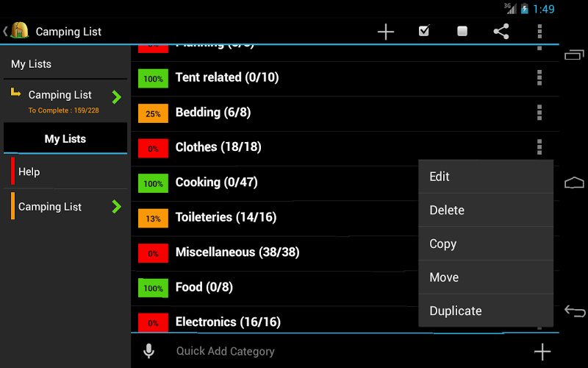The height and width of the screenshot is (368, 588).
Task: Tap the Android back navigation button
Action: pos(575,311)
